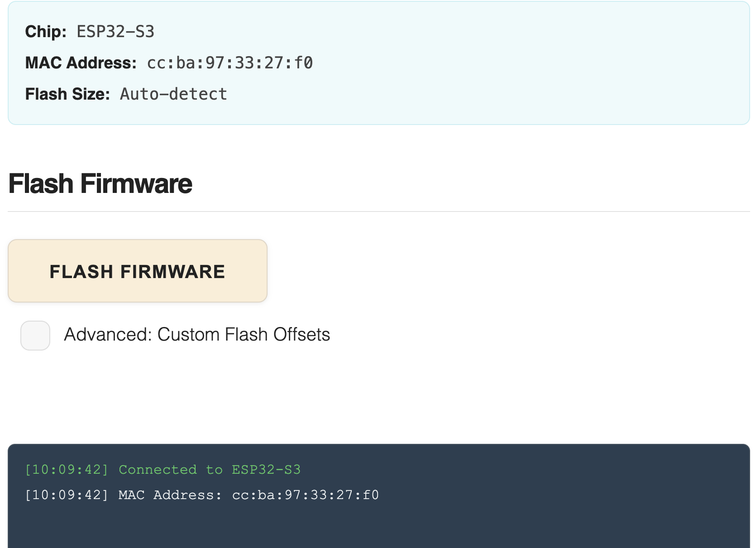Click the MAC address value in the info panel
The width and height of the screenshot is (756, 548).
tap(230, 63)
